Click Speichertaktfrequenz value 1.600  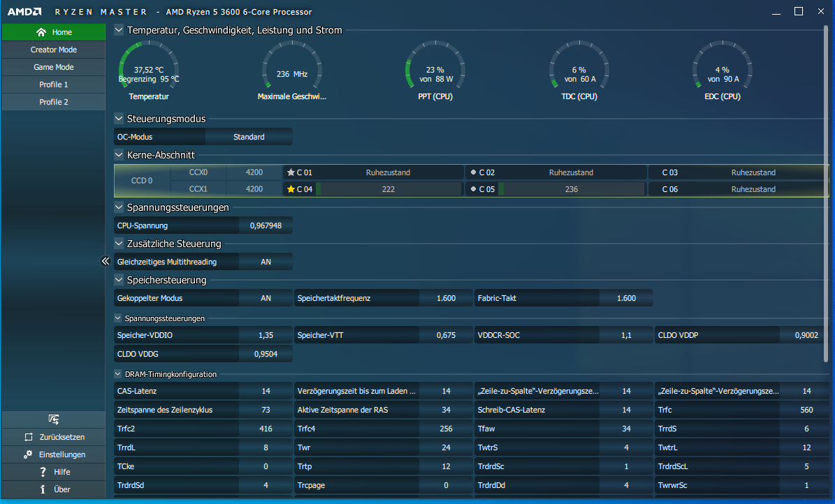tap(446, 298)
